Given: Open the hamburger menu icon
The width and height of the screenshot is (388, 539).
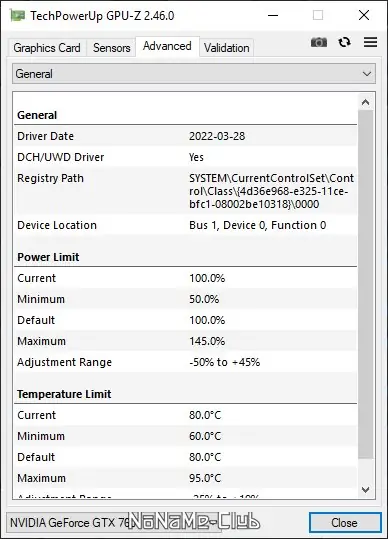Looking at the screenshot, I should tap(370, 42).
